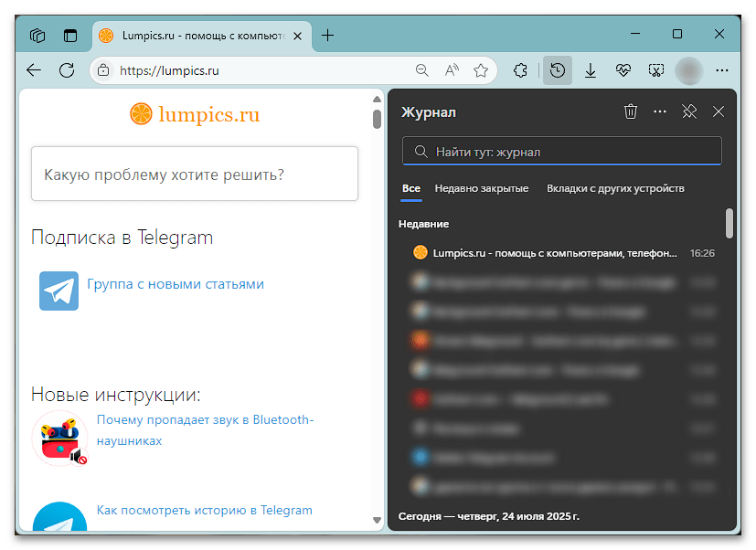Unpin the Журнал panel

point(688,111)
